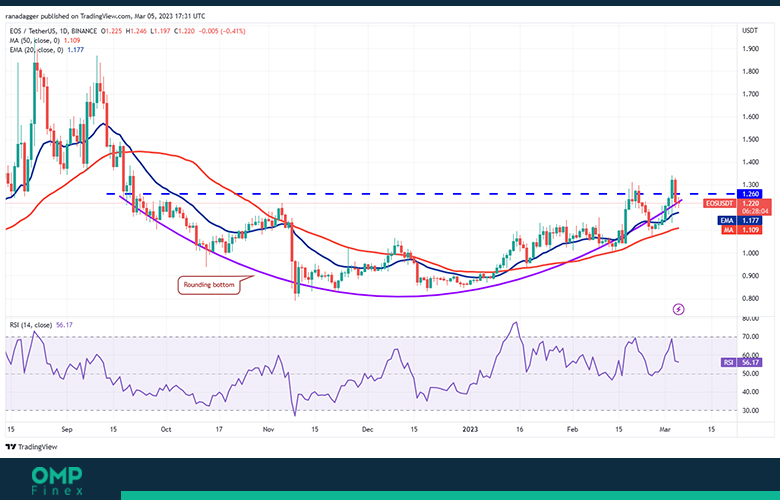Image resolution: width=780 pixels, height=500 pixels.
Task: Click the 'EOS / TetherUS, 1D, BINANCE' symbol title
Action: click(53, 31)
